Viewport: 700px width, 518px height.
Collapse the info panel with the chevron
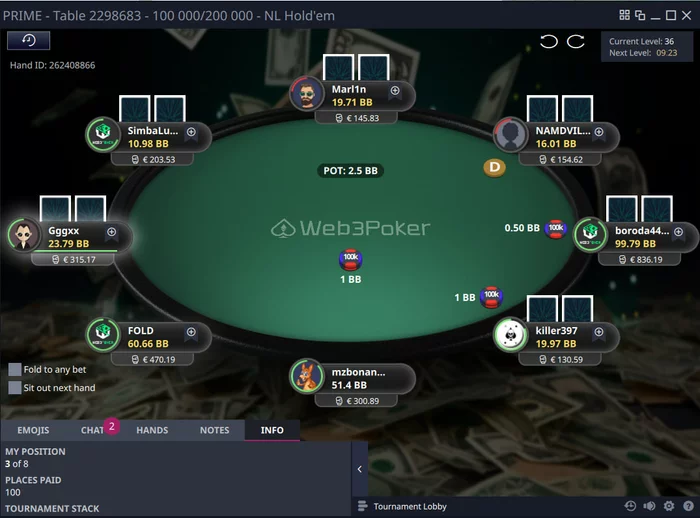coord(359,469)
